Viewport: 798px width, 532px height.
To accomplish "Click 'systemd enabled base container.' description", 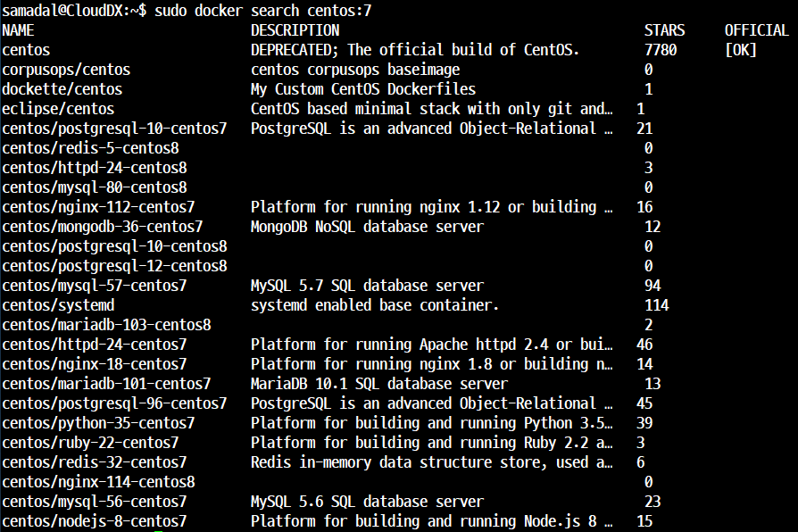I will click(375, 305).
